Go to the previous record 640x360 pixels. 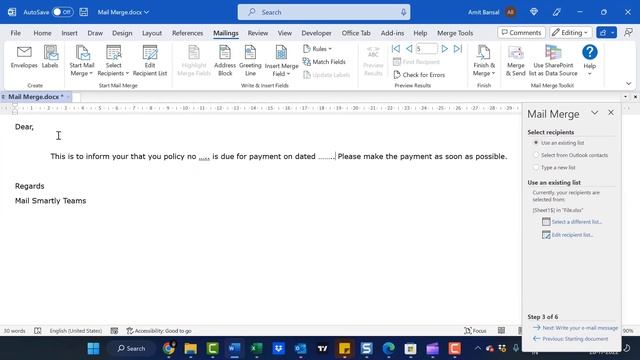pos(409,49)
